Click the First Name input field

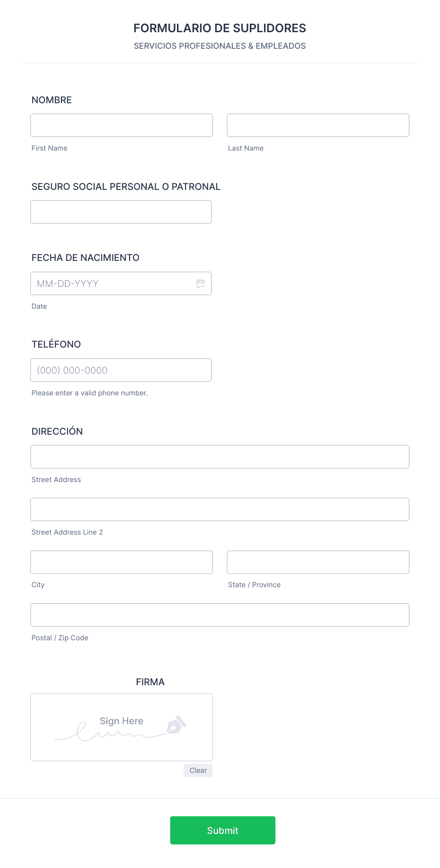[x=122, y=125]
